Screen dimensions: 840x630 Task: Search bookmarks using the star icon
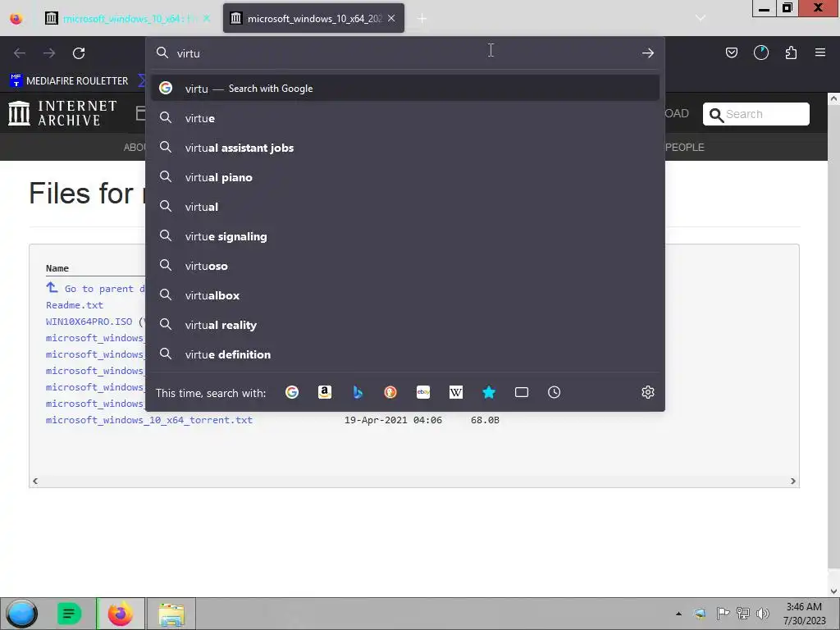tap(489, 392)
